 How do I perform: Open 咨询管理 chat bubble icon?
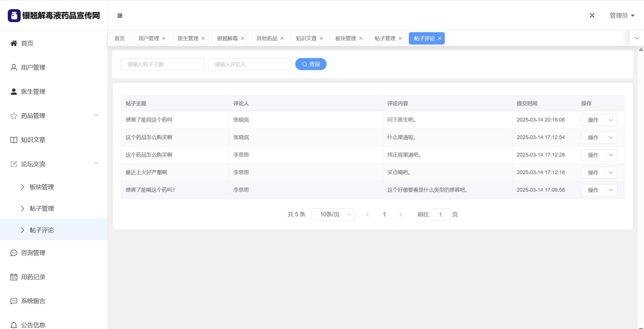click(14, 253)
